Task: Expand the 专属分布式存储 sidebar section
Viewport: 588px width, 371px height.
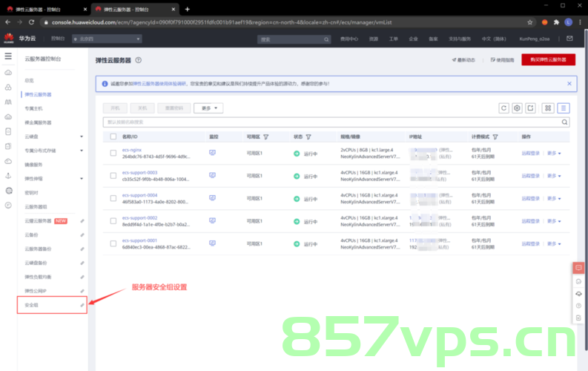Action: tap(82, 151)
